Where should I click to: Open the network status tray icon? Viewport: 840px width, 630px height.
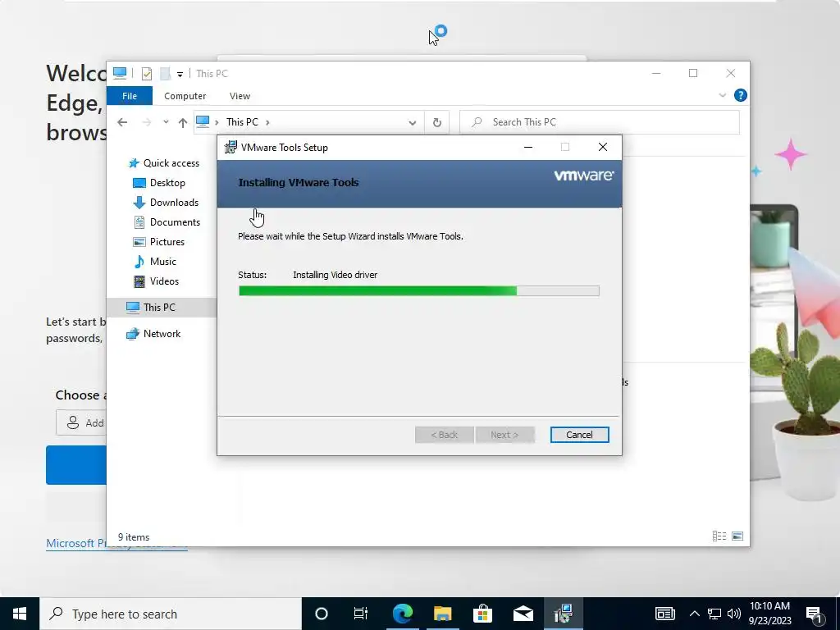point(714,614)
